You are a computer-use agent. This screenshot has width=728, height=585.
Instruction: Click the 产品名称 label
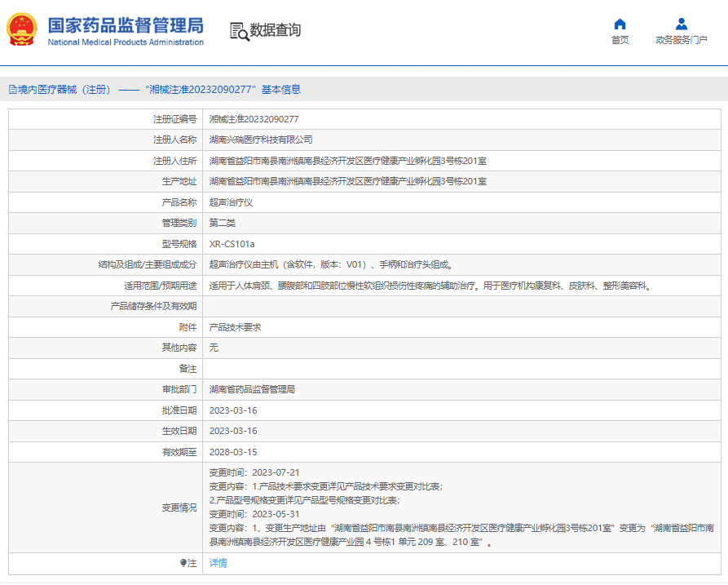pos(179,202)
